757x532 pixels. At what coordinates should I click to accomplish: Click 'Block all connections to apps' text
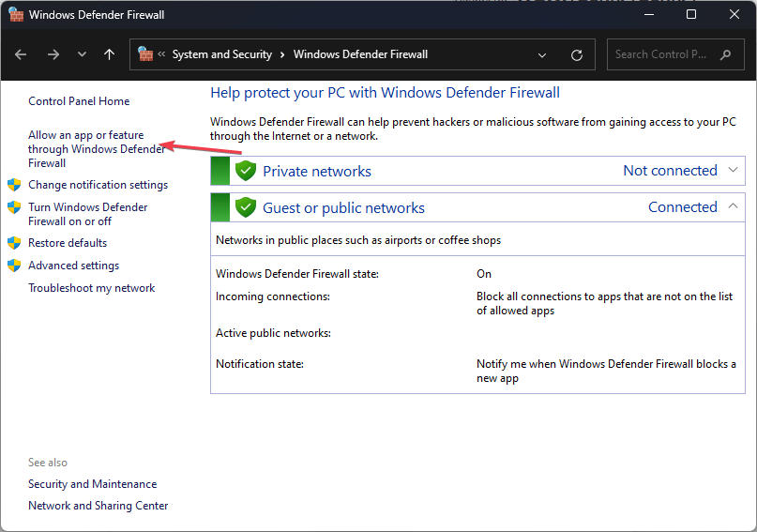coord(604,303)
